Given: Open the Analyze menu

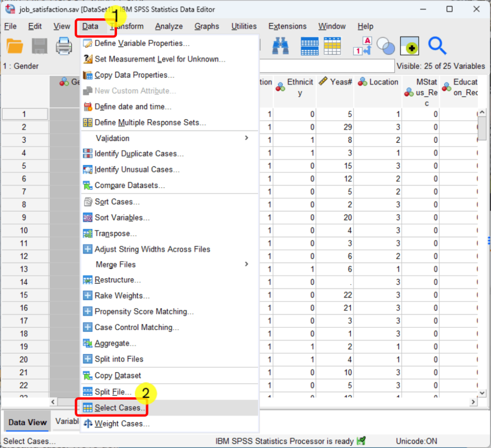Looking at the screenshot, I should pyautogui.click(x=169, y=26).
